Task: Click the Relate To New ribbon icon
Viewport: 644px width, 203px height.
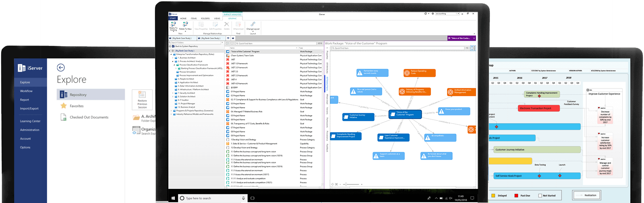Action: (185, 24)
